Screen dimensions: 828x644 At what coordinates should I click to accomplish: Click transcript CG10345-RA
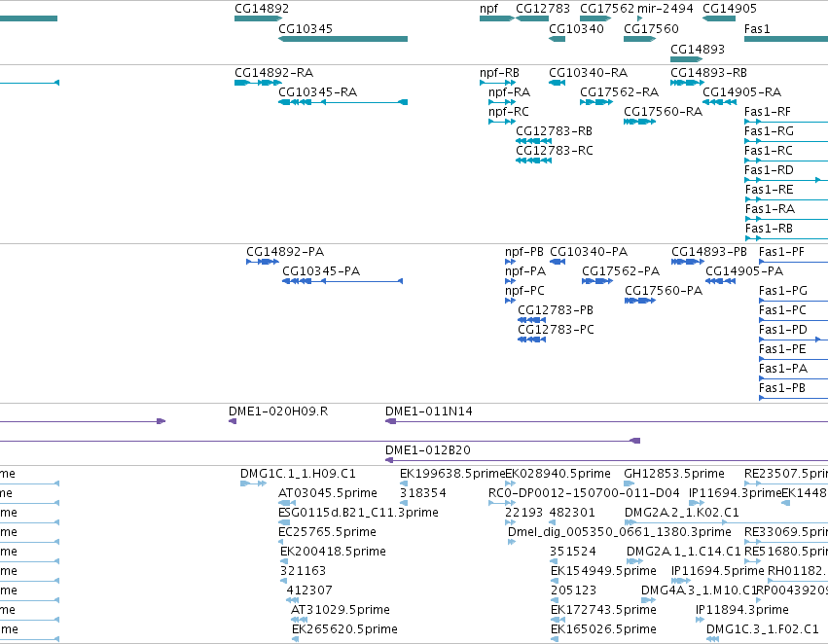click(317, 92)
